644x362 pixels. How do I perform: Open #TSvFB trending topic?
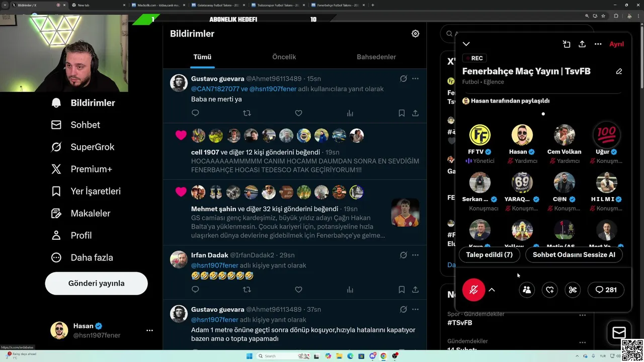[460, 323]
